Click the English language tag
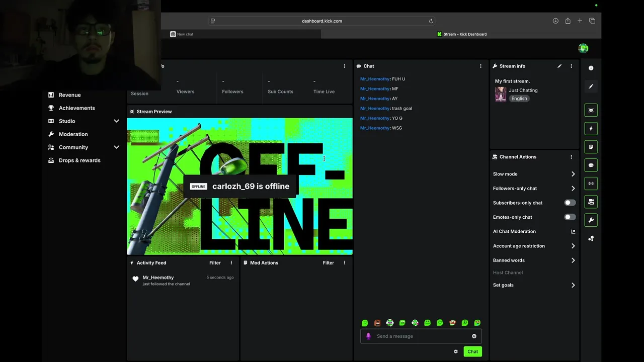The width and height of the screenshot is (644, 362). (519, 99)
